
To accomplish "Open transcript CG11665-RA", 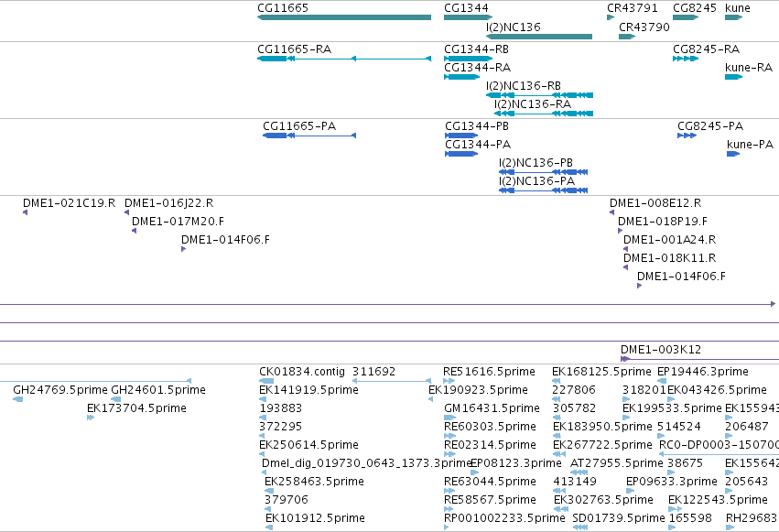I will point(294,49).
